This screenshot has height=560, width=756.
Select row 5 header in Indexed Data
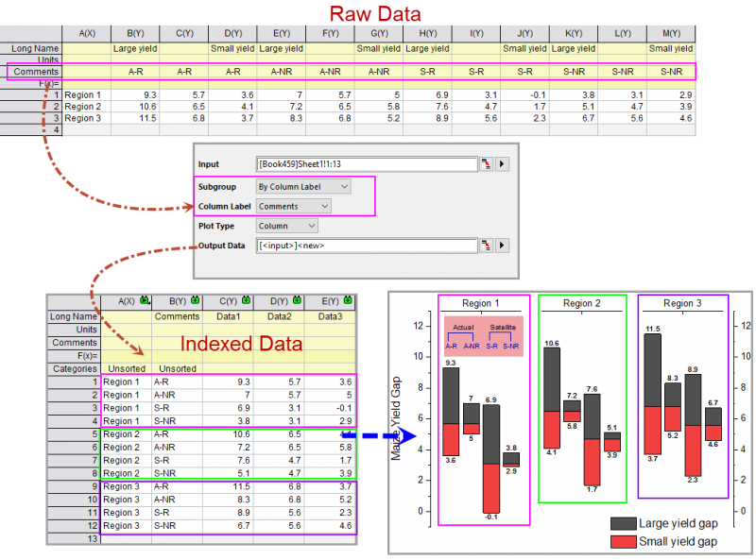[74, 435]
